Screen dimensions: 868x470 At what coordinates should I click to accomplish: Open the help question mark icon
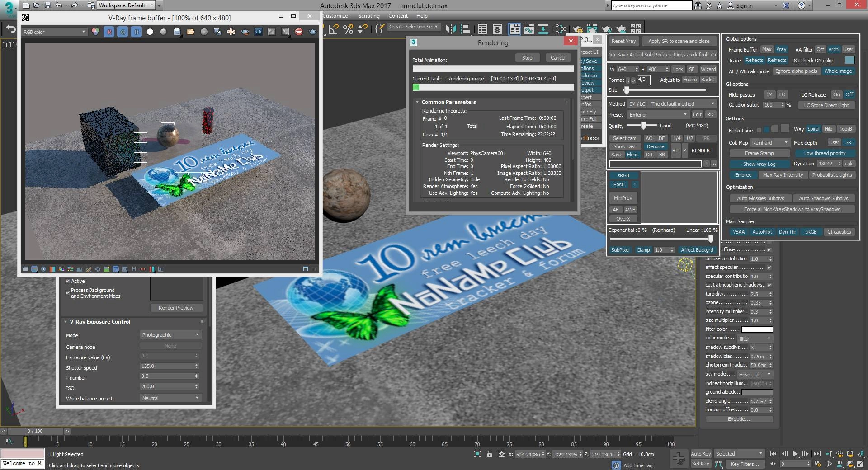pos(802,5)
